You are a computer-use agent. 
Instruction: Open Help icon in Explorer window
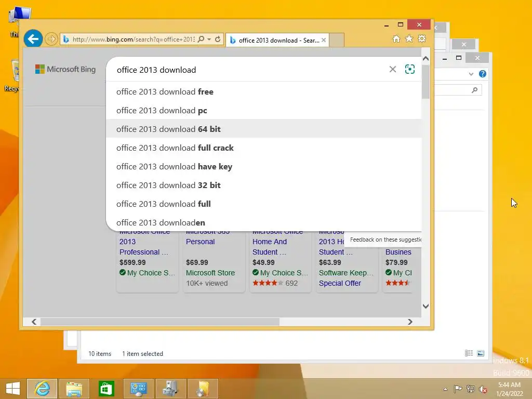483,74
